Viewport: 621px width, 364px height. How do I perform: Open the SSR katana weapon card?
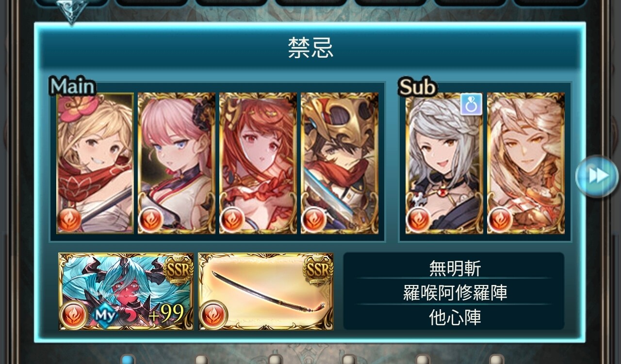point(266,291)
